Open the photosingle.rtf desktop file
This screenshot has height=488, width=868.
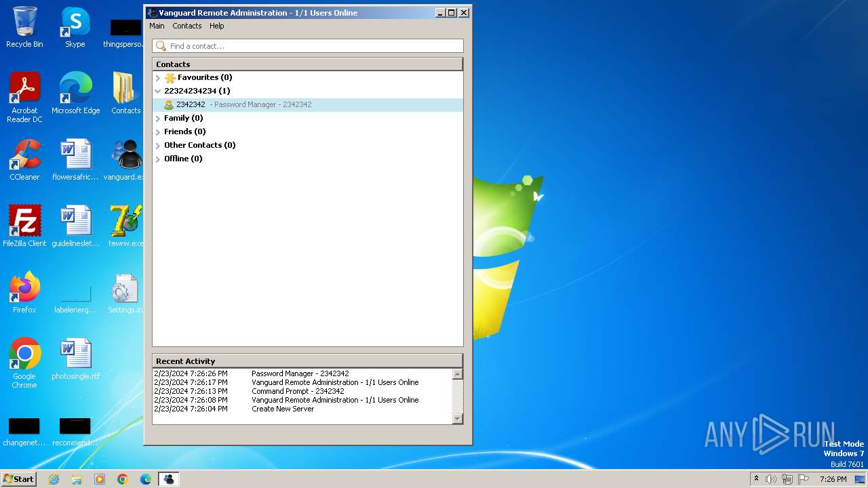[x=75, y=359]
